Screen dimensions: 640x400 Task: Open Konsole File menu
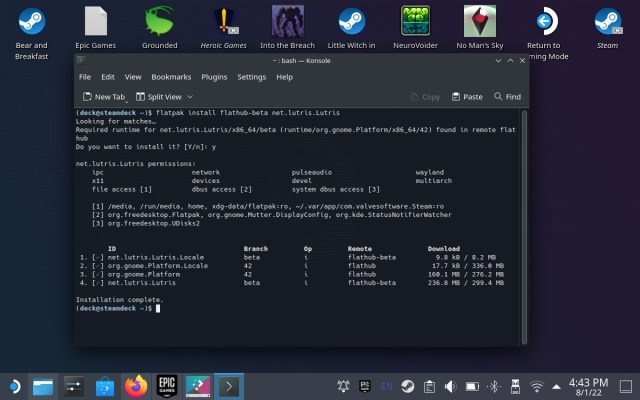pos(85,77)
